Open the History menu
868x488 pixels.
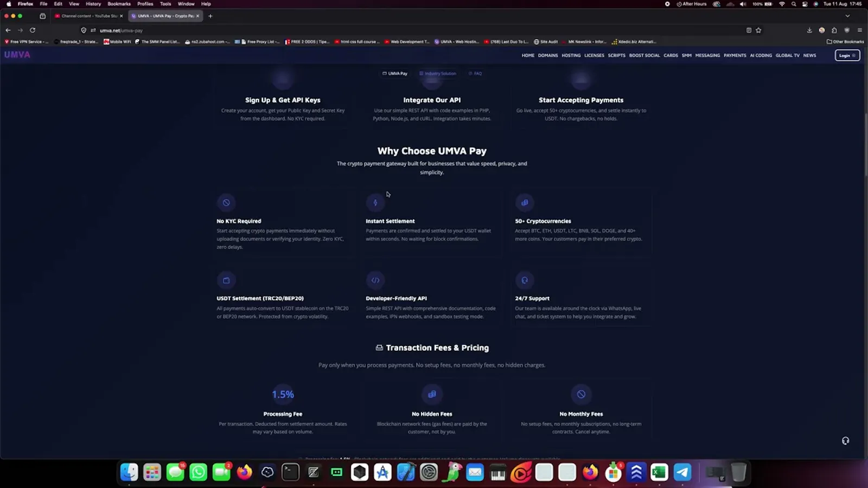[93, 4]
